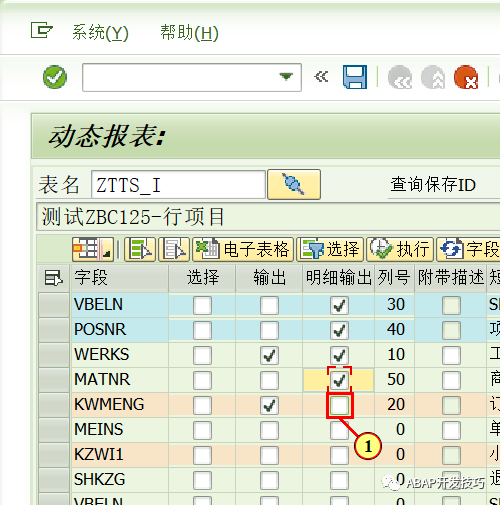This screenshot has width=500, height=505.
Task: Open the 帮助(H) menu
Action: [x=189, y=33]
